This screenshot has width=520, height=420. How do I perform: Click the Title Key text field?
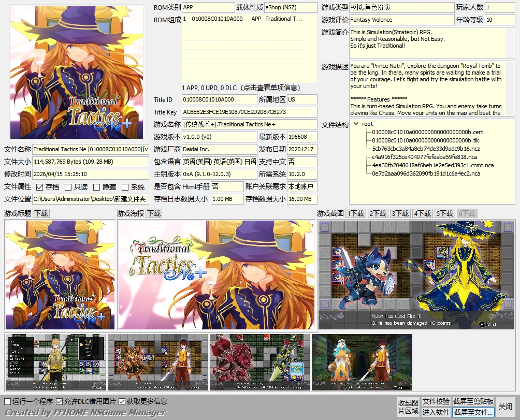click(249, 112)
